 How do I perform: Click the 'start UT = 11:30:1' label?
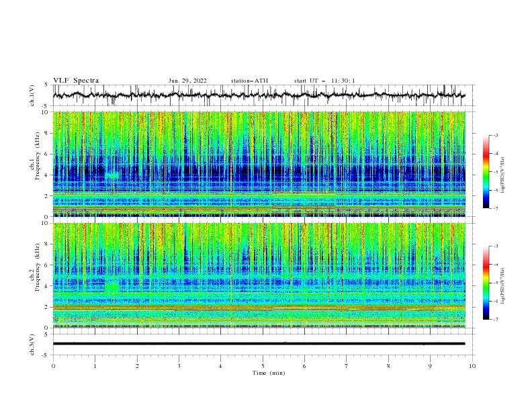coord(324,81)
